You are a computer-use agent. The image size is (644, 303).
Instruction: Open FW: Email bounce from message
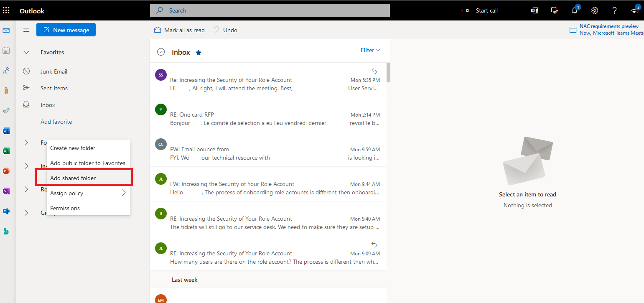coord(268,149)
